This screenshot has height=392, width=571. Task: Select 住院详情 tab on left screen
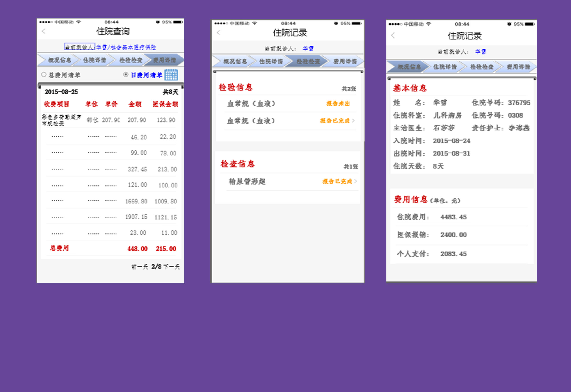click(x=94, y=60)
